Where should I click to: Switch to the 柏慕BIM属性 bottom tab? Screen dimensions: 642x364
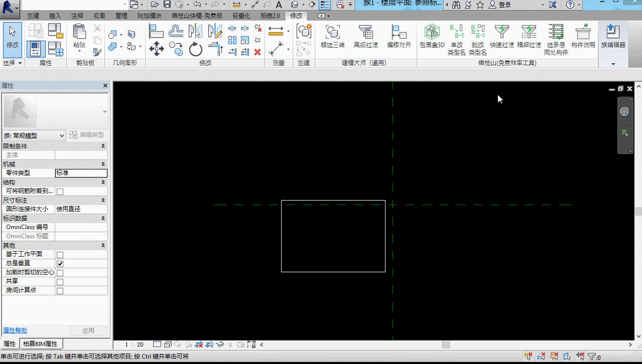(41, 344)
